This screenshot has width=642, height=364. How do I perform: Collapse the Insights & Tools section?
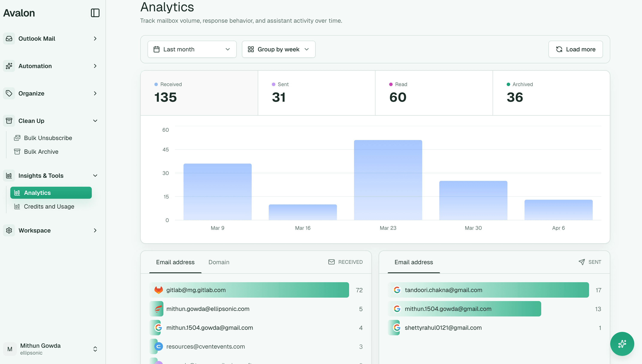(95, 176)
